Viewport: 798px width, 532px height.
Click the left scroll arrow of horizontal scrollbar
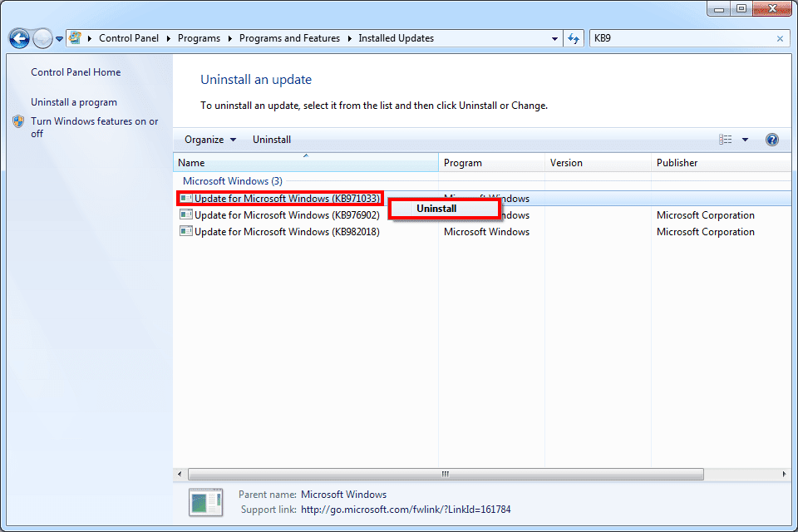point(180,475)
